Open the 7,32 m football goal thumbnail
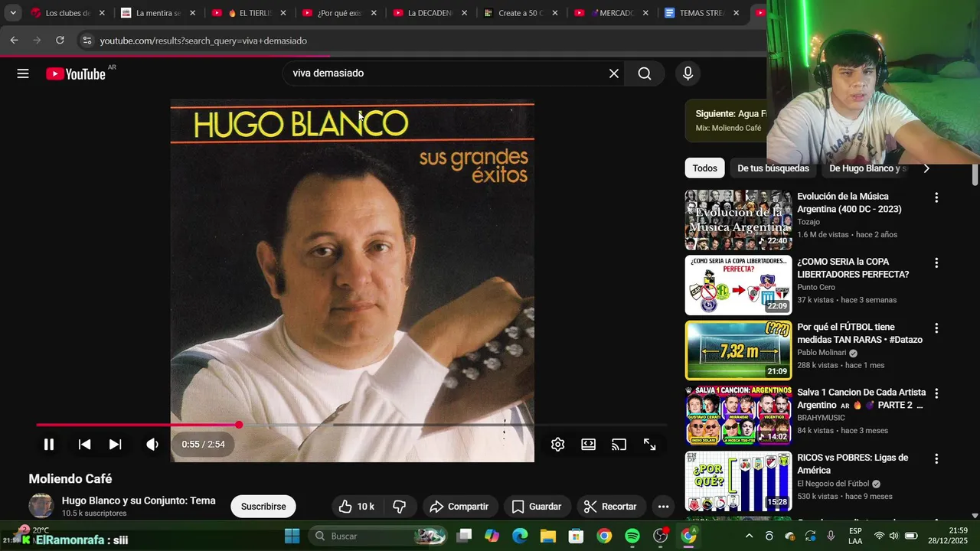 738,350
